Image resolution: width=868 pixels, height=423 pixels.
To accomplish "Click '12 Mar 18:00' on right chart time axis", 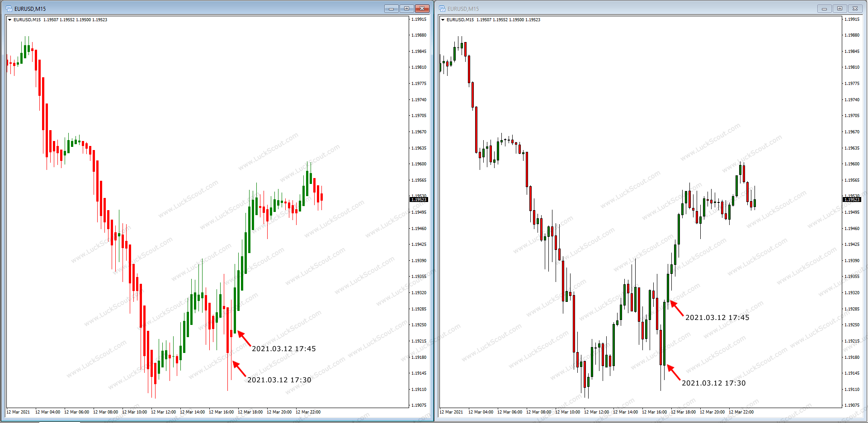I will click(683, 412).
